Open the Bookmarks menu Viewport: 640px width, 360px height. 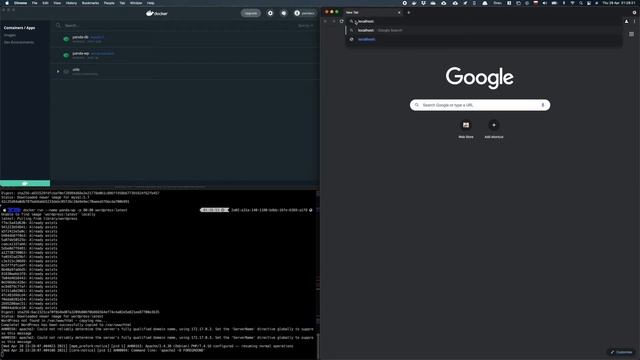point(90,3)
